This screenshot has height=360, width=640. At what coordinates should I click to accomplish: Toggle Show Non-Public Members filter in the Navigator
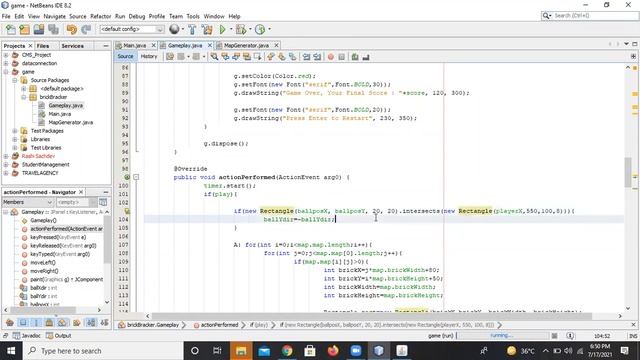[x=49, y=322]
